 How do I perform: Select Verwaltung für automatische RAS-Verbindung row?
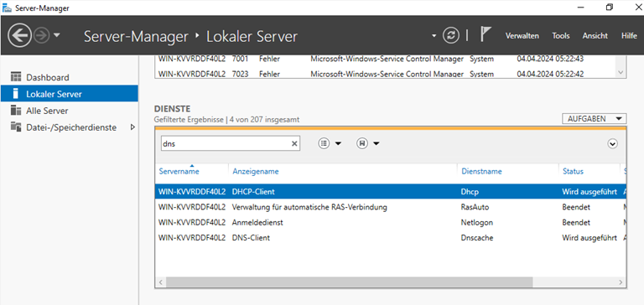(390, 207)
